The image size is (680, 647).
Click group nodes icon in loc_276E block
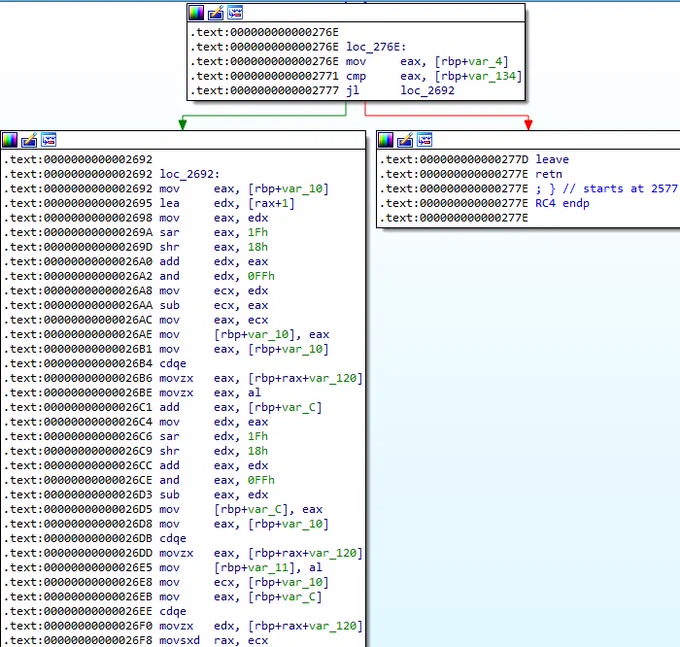(x=235, y=13)
